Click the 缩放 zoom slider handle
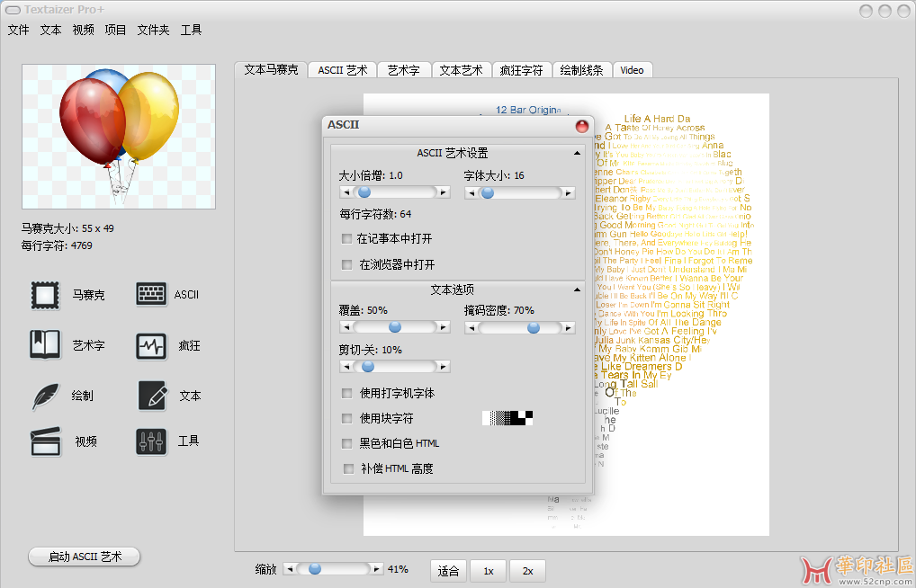916x588 pixels. [314, 569]
